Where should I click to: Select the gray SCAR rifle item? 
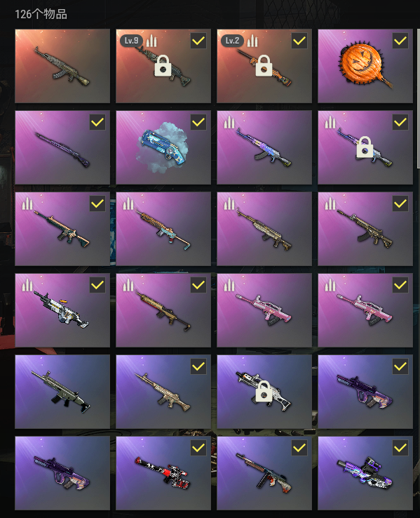[62, 392]
